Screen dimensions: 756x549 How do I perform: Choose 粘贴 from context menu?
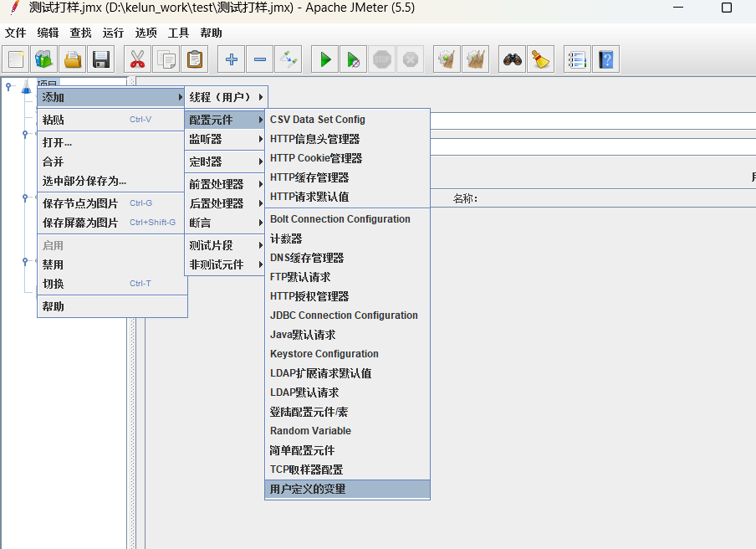[112, 120]
